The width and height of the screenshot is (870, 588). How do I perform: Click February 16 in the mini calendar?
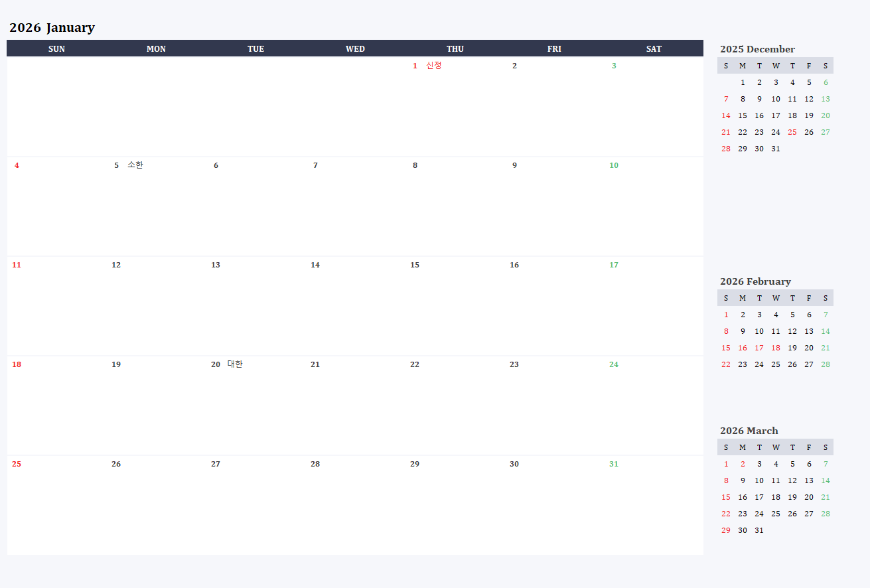[x=743, y=348]
